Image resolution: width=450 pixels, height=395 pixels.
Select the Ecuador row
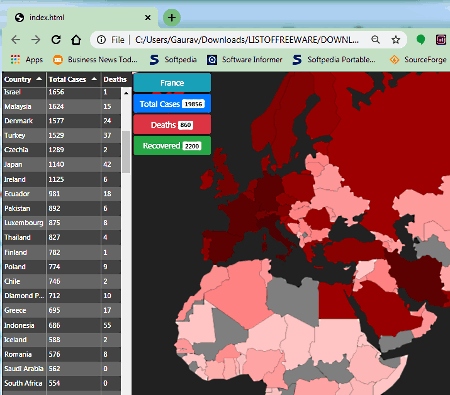coord(62,194)
